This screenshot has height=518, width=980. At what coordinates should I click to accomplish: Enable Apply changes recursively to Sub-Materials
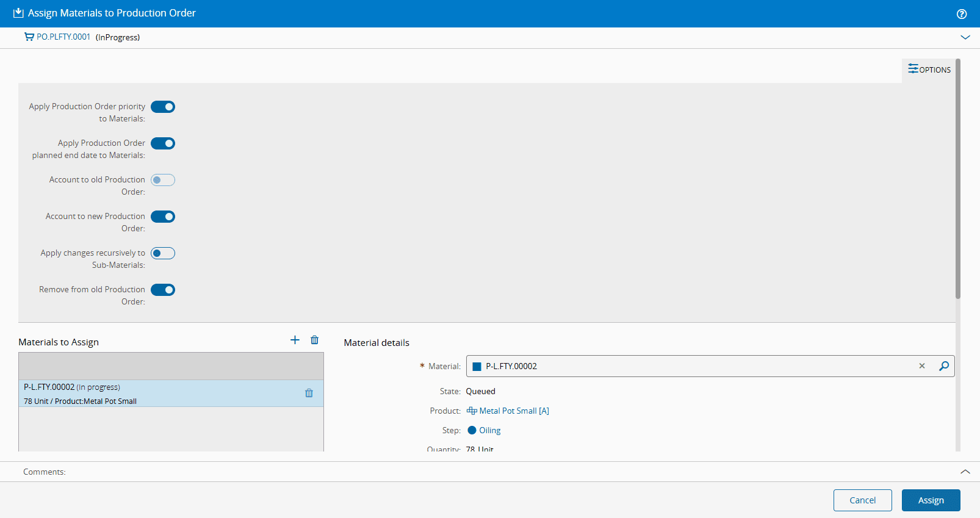[163, 253]
